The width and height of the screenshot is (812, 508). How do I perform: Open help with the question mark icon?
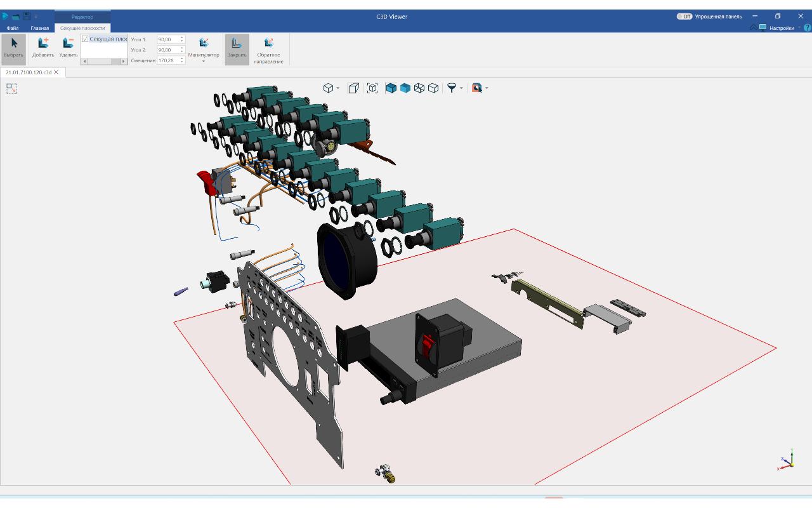808,28
